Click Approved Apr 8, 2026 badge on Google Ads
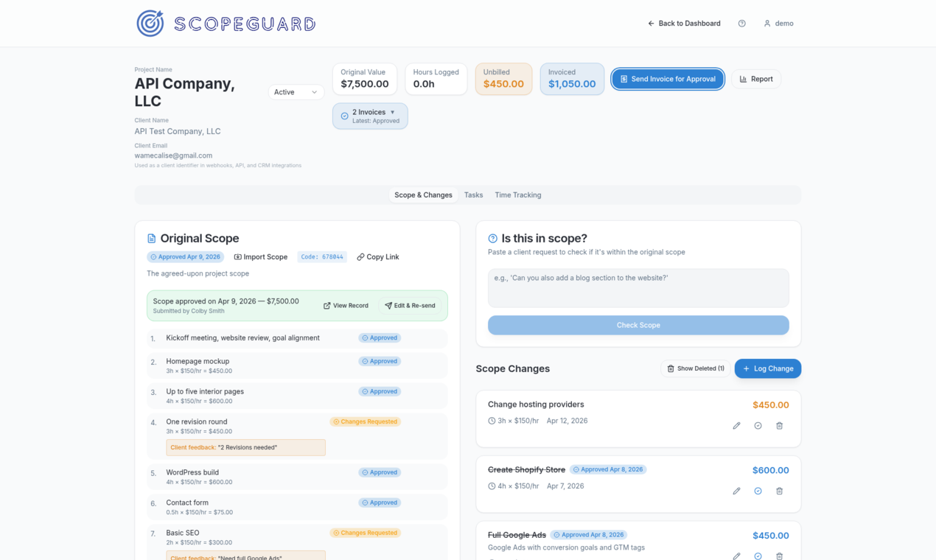The width and height of the screenshot is (936, 560). click(589, 535)
